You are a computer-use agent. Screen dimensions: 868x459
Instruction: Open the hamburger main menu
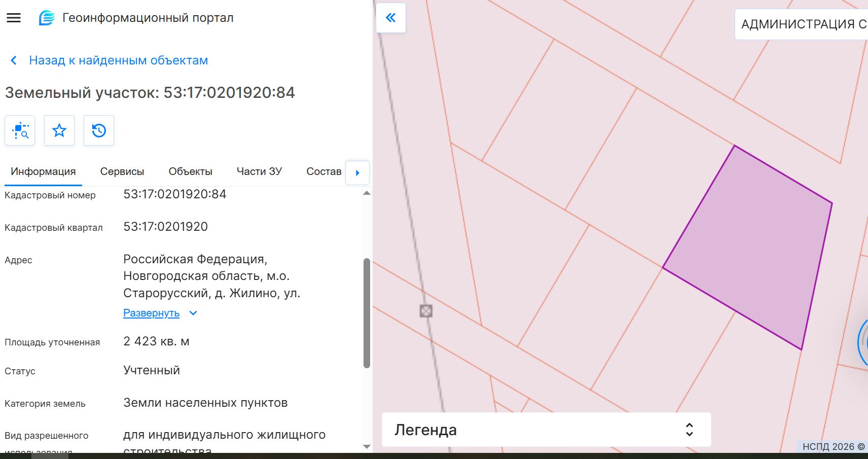14,18
